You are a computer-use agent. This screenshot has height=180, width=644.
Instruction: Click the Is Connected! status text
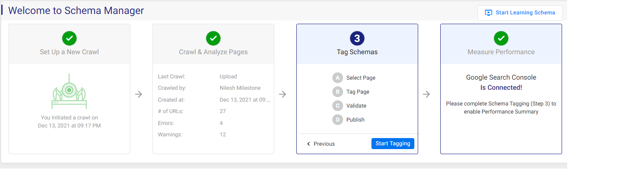[x=501, y=88]
